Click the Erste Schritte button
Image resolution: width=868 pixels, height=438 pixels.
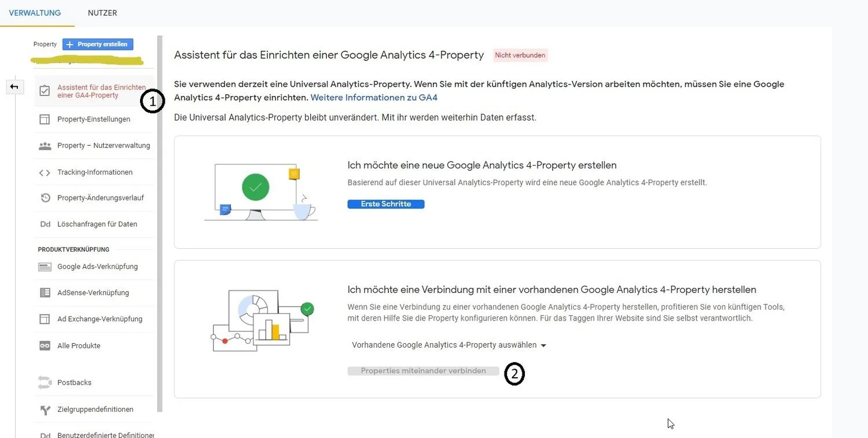coord(386,204)
